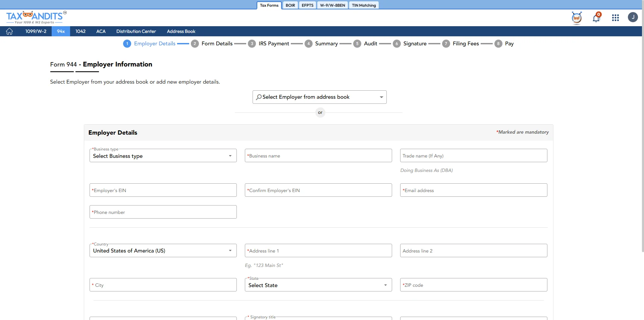Click the Pay step label
The image size is (644, 320).
(509, 44)
